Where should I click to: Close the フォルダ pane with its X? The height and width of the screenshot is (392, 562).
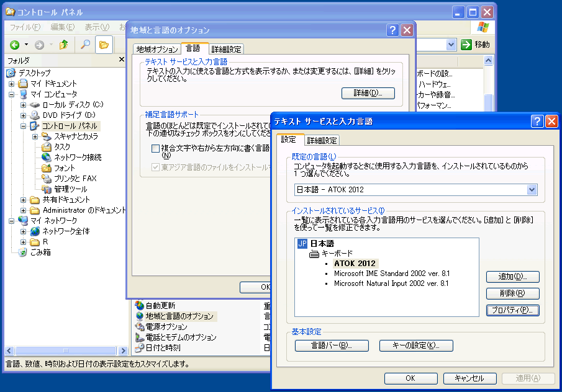(x=122, y=60)
